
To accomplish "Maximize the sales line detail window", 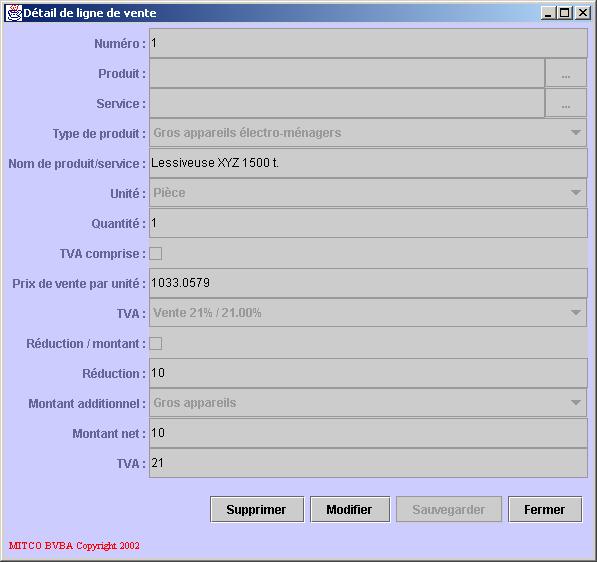I will pyautogui.click(x=565, y=13).
